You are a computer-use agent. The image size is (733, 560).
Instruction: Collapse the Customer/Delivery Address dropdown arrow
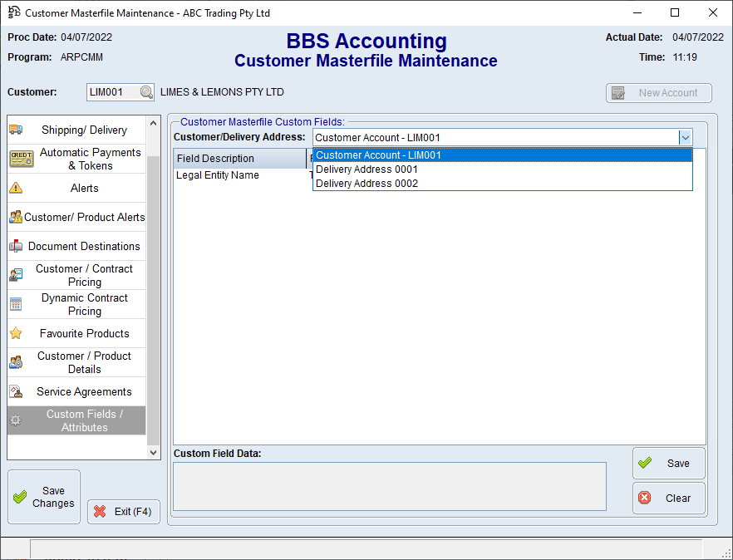(x=685, y=138)
